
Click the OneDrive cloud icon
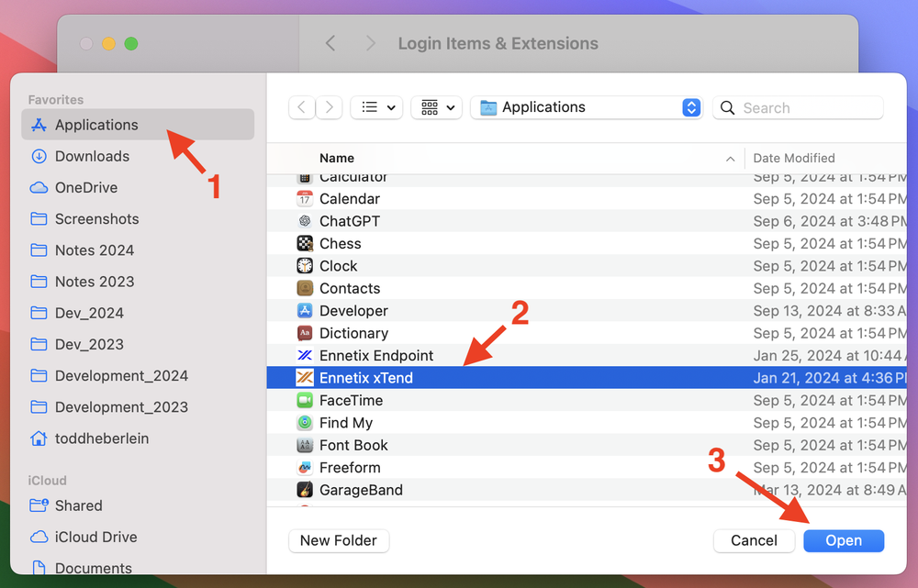(39, 188)
